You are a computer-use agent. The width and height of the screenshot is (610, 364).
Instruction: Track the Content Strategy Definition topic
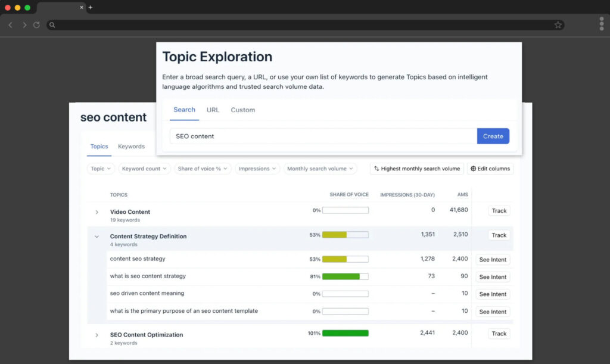499,235
